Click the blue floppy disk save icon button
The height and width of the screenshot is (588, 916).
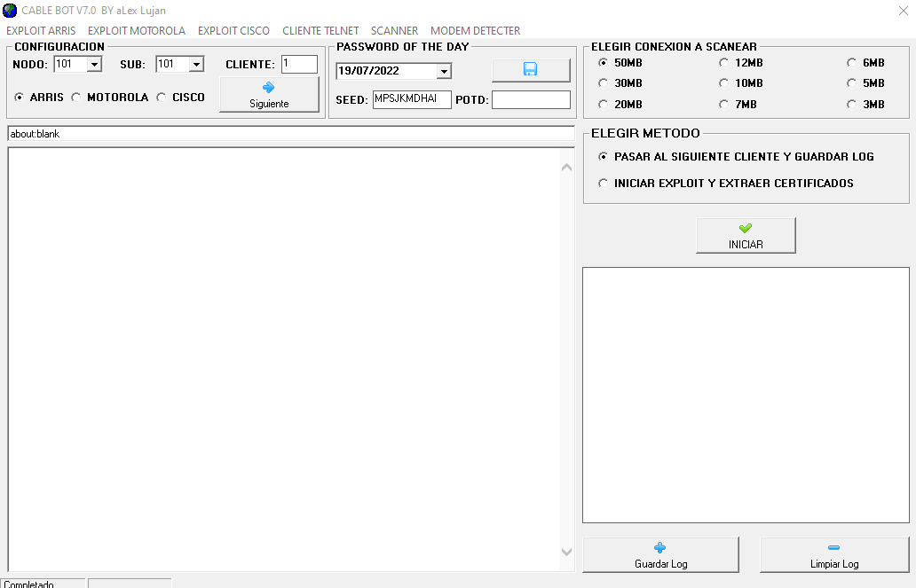point(531,70)
